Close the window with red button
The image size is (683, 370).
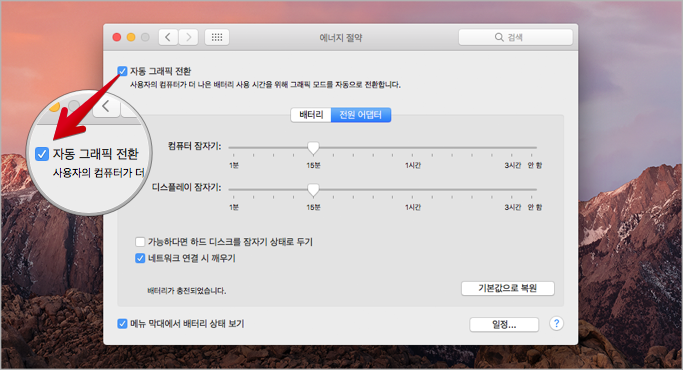(x=117, y=37)
